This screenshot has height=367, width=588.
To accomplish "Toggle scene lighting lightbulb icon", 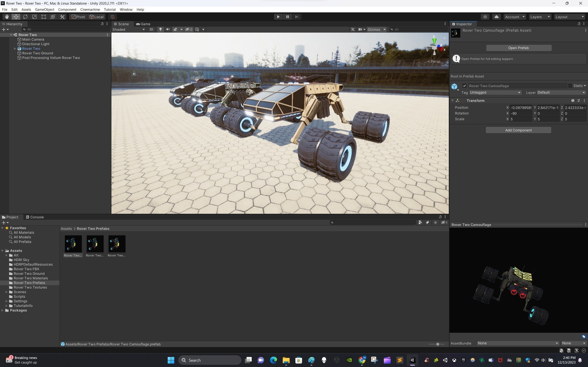I will [160, 29].
